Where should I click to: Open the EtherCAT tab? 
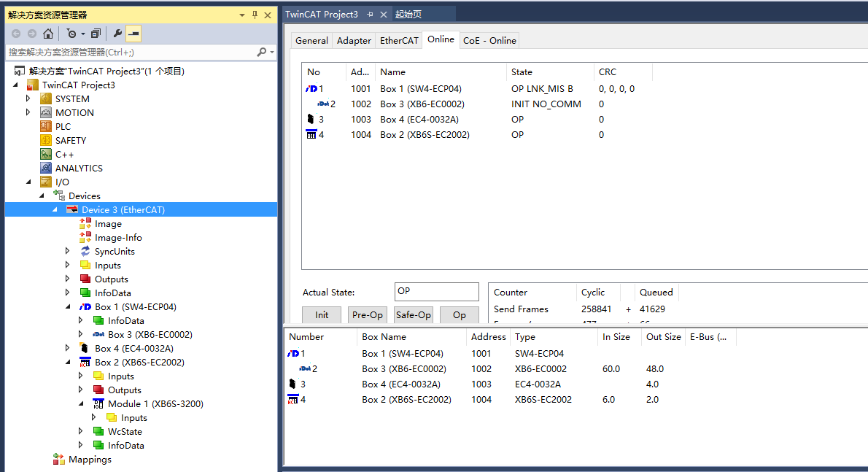point(399,41)
